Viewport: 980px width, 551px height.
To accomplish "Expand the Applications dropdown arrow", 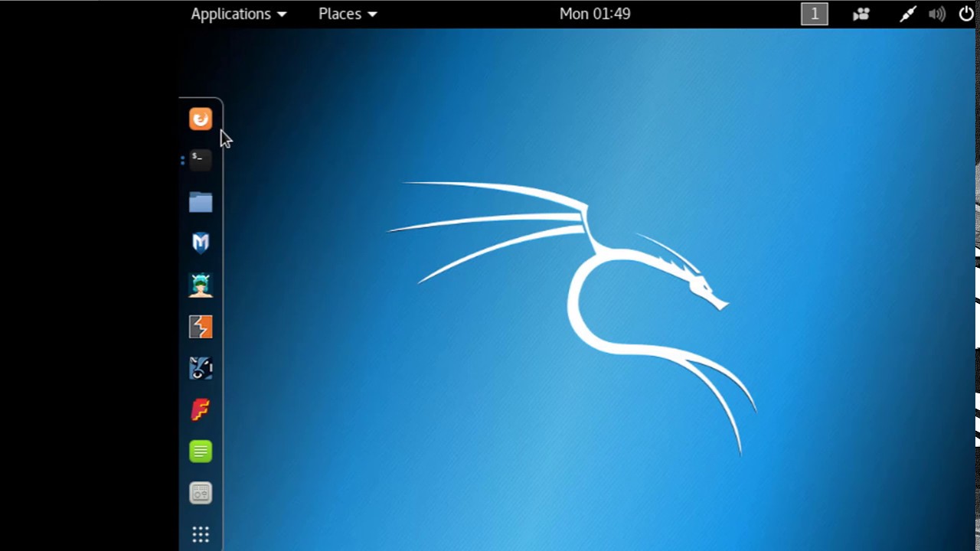I will click(282, 15).
